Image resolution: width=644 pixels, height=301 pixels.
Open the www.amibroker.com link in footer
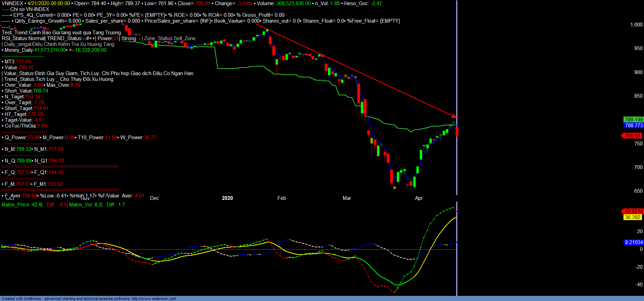(154, 299)
